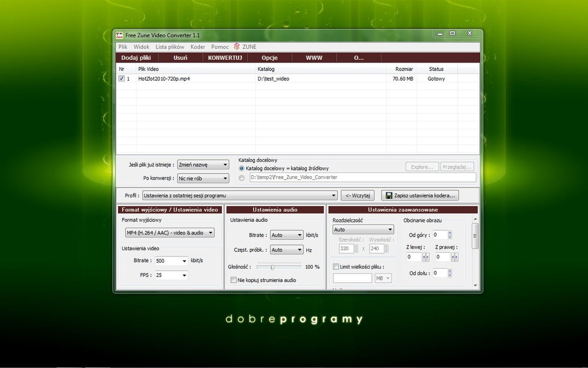Open the Plik menu
This screenshot has width=588, height=368.
click(x=123, y=47)
